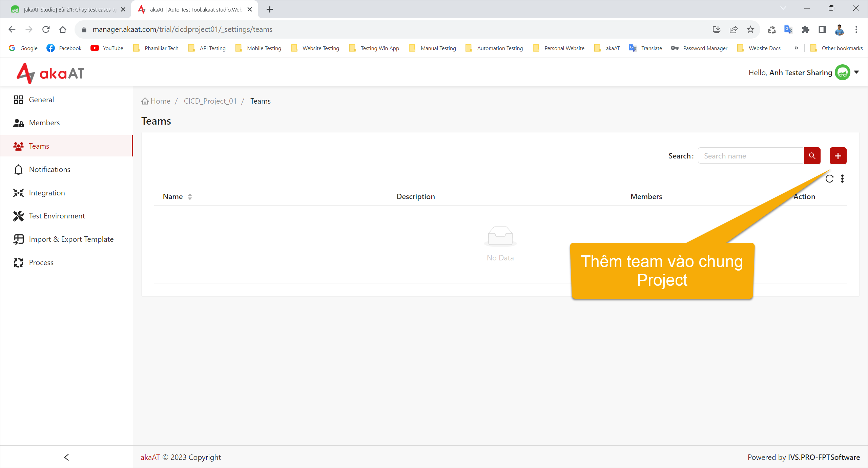This screenshot has width=868, height=468.
Task: Open Process settings in sidebar
Action: [x=66, y=262]
